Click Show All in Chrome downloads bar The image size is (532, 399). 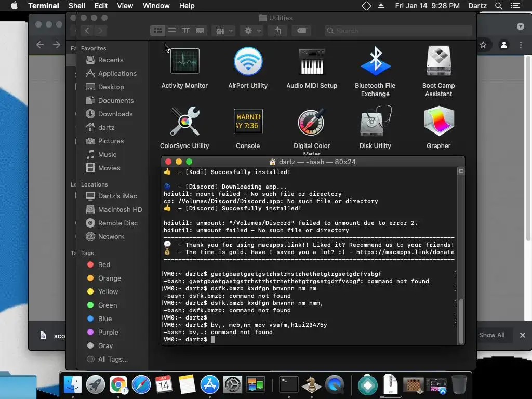click(491, 335)
